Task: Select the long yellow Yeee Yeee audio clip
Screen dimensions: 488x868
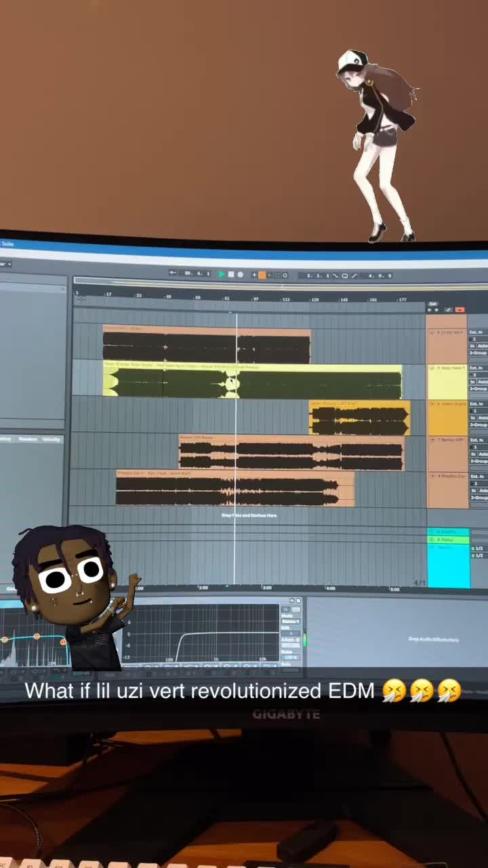Action: 252,380
